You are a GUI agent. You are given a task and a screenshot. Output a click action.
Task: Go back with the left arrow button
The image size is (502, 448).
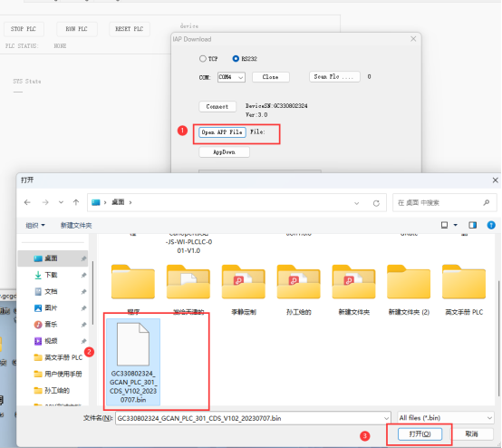tap(27, 202)
